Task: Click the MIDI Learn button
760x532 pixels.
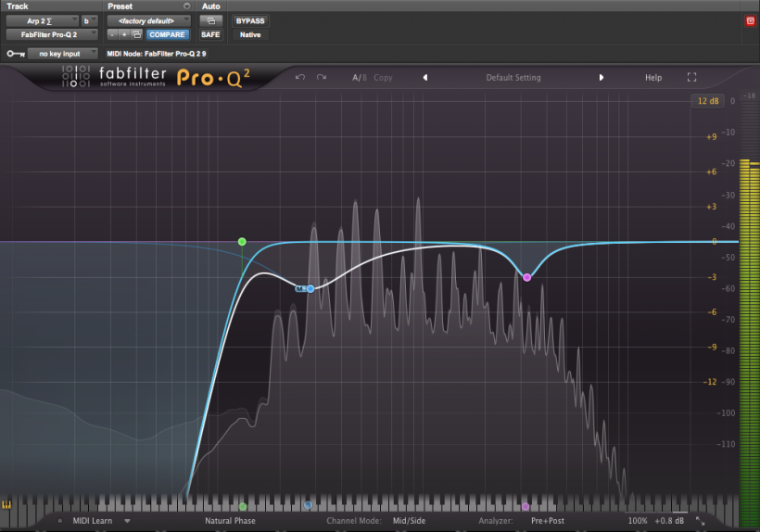Action: click(92, 521)
